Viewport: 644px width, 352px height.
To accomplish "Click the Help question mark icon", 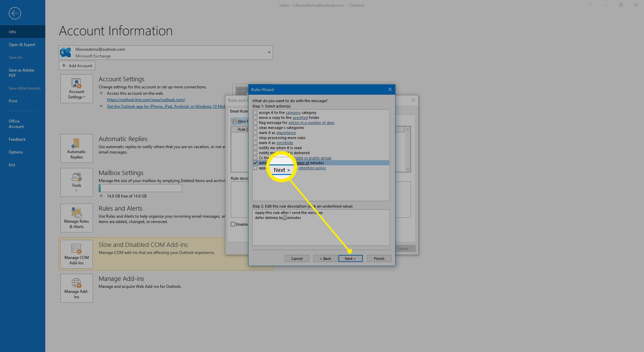I will (x=590, y=5).
